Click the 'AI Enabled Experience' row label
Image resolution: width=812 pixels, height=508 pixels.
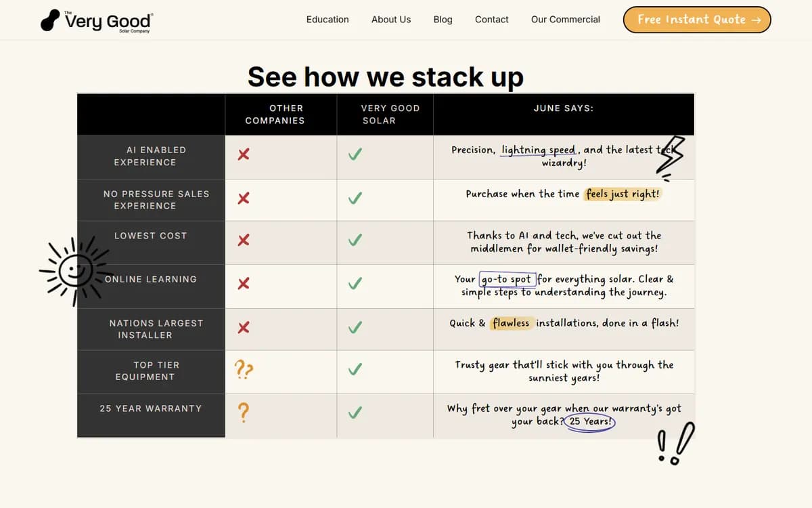150,156
